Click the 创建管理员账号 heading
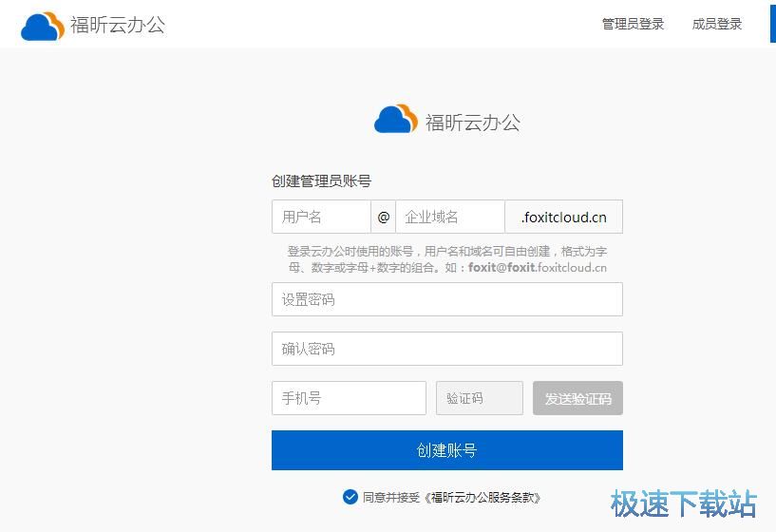Screen dimensions: 776x532 pos(321,180)
